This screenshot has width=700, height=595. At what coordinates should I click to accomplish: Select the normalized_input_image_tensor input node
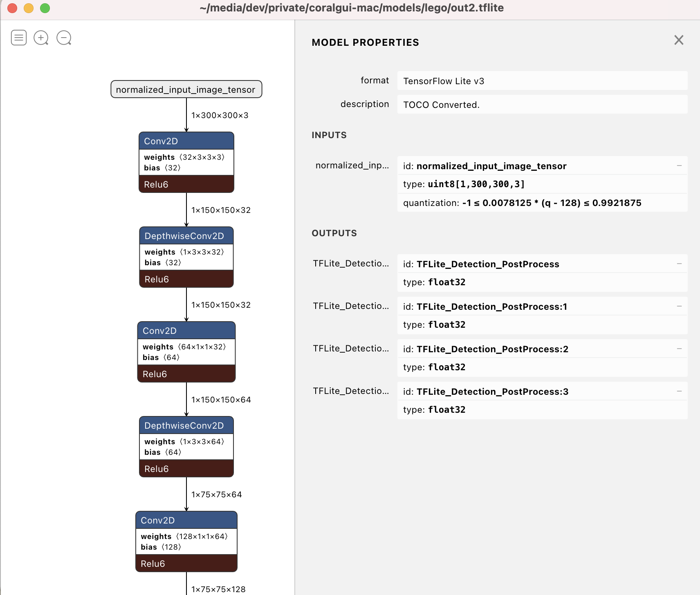pyautogui.click(x=186, y=89)
